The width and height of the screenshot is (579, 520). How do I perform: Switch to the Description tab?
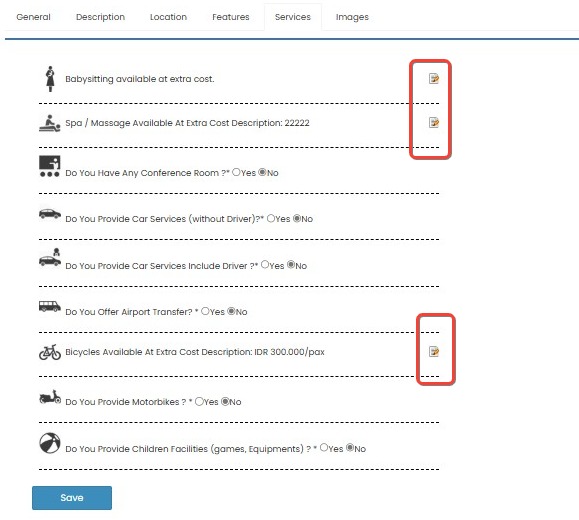point(100,17)
